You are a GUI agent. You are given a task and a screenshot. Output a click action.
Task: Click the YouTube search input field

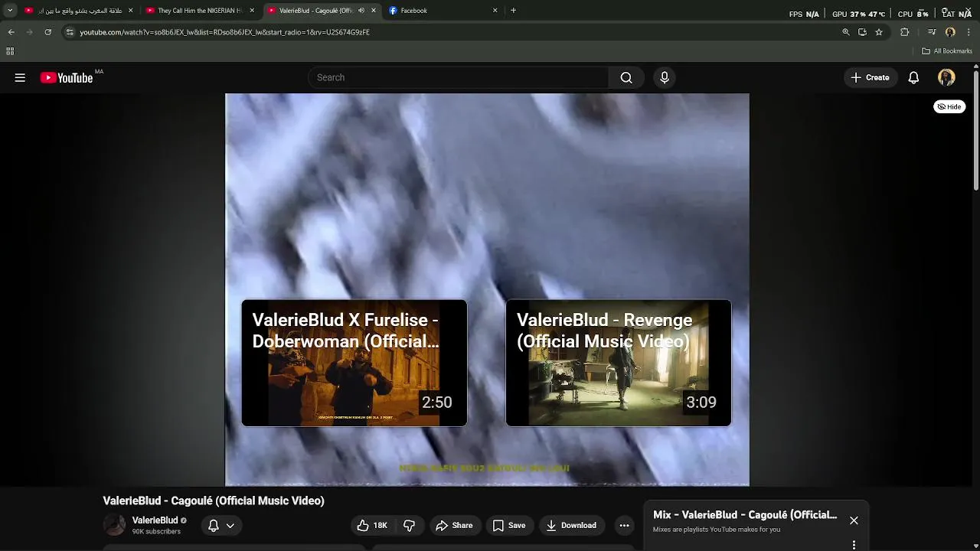click(458, 77)
